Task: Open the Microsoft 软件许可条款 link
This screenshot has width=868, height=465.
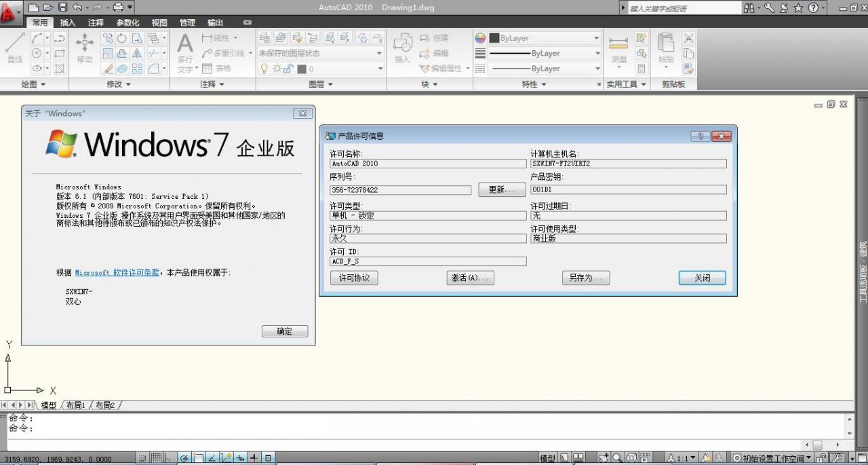Action: click(x=117, y=272)
